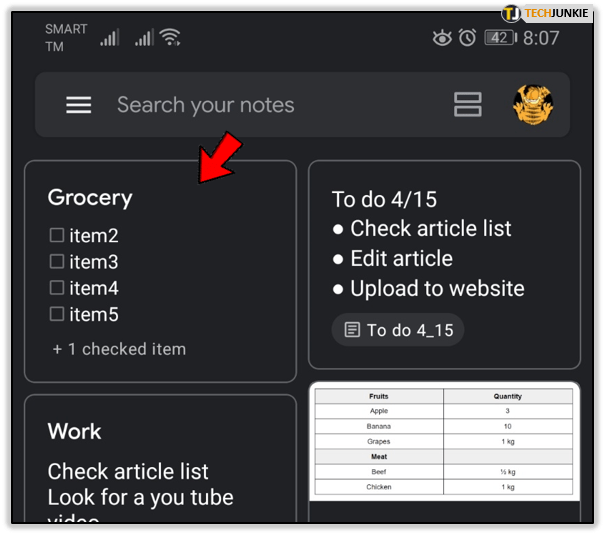
Task: Switch to single-column list view
Action: pyautogui.click(x=467, y=105)
